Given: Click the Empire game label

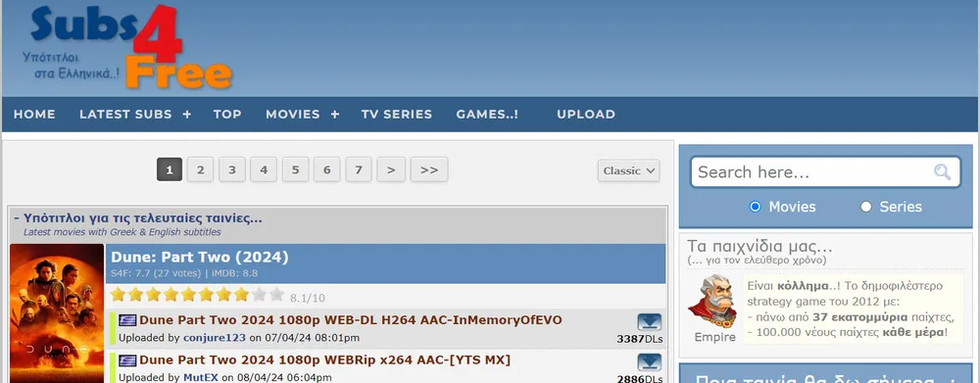Looking at the screenshot, I should click(x=715, y=337).
